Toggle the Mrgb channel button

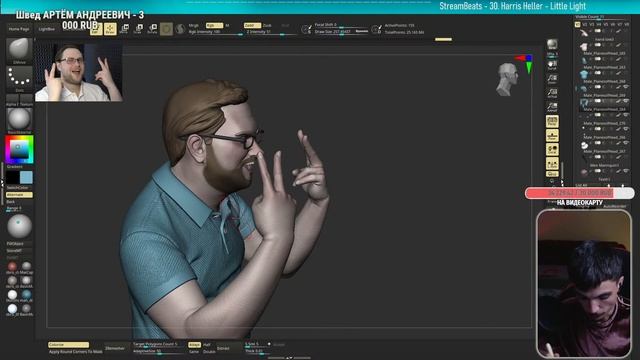[x=194, y=25]
